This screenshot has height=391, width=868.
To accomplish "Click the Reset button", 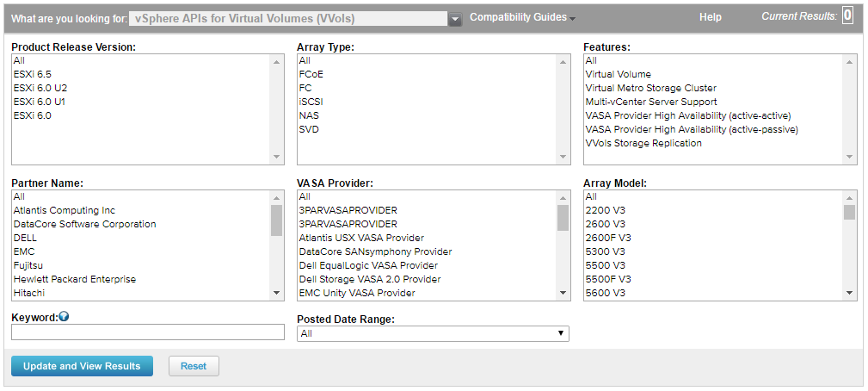I will pyautogui.click(x=194, y=366).
